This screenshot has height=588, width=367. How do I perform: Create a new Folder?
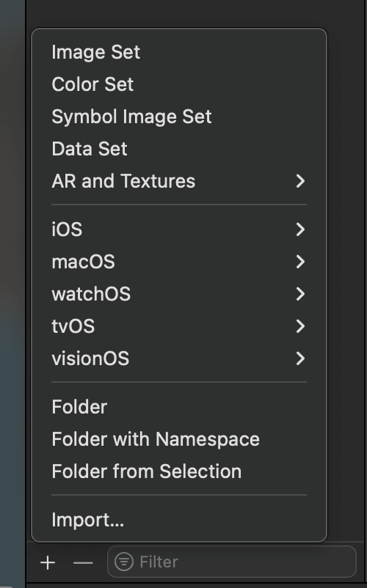179,407
